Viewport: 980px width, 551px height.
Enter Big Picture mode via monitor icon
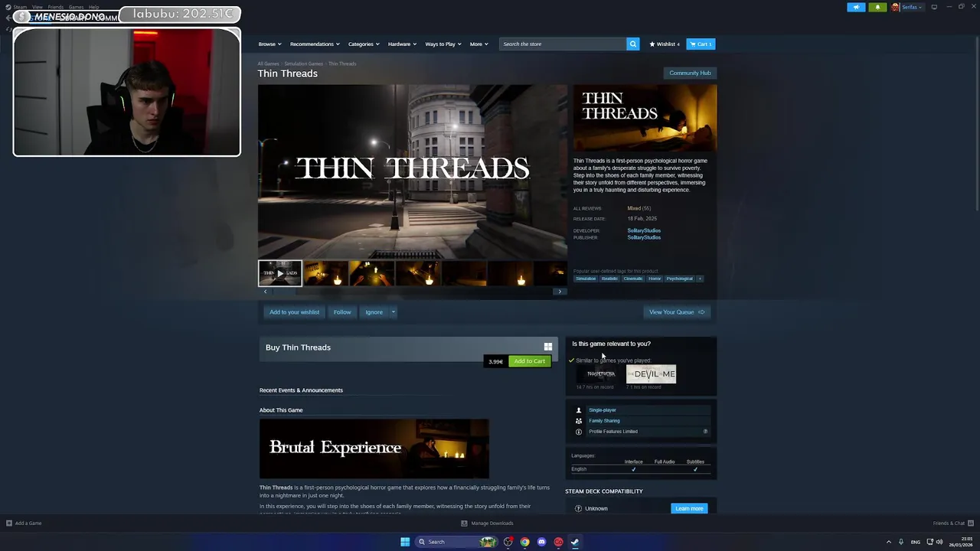[934, 7]
